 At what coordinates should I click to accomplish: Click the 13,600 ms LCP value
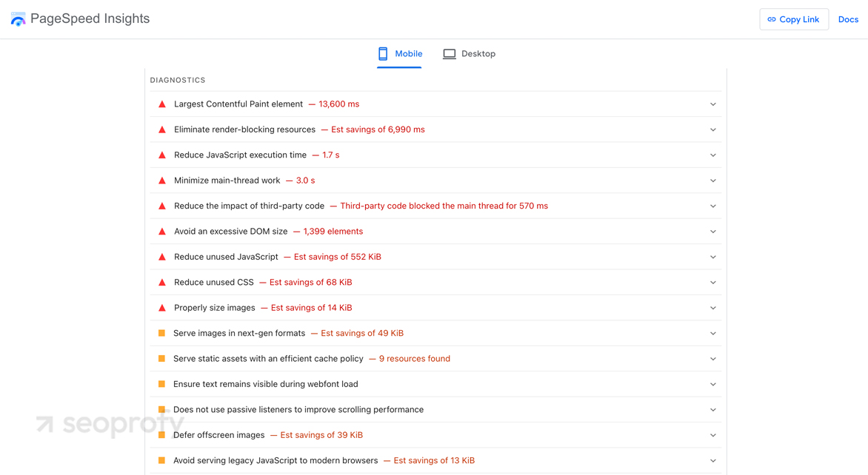coord(338,104)
